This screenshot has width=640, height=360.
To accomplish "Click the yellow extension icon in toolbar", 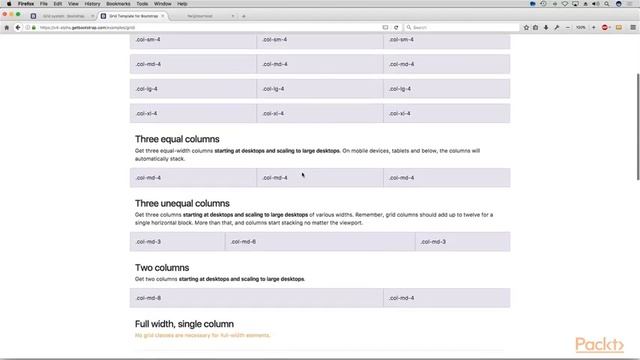I will click(619, 27).
